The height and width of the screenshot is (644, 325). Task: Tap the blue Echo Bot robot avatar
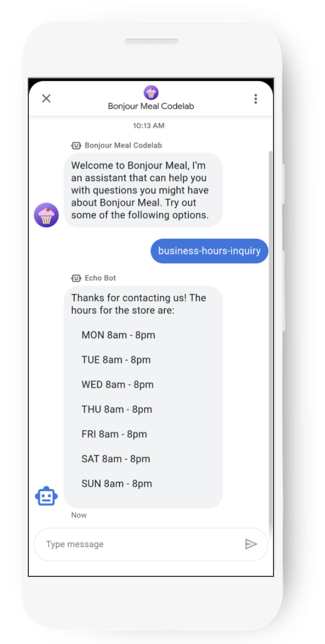(x=46, y=496)
